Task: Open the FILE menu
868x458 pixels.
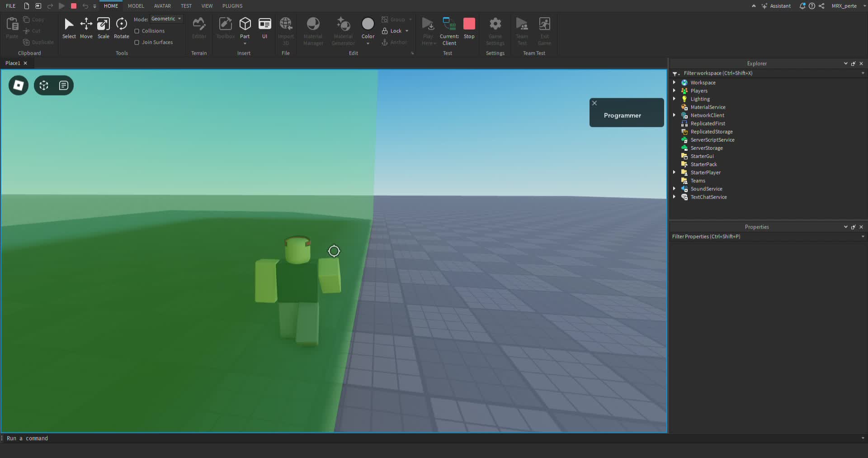Action: (11, 6)
